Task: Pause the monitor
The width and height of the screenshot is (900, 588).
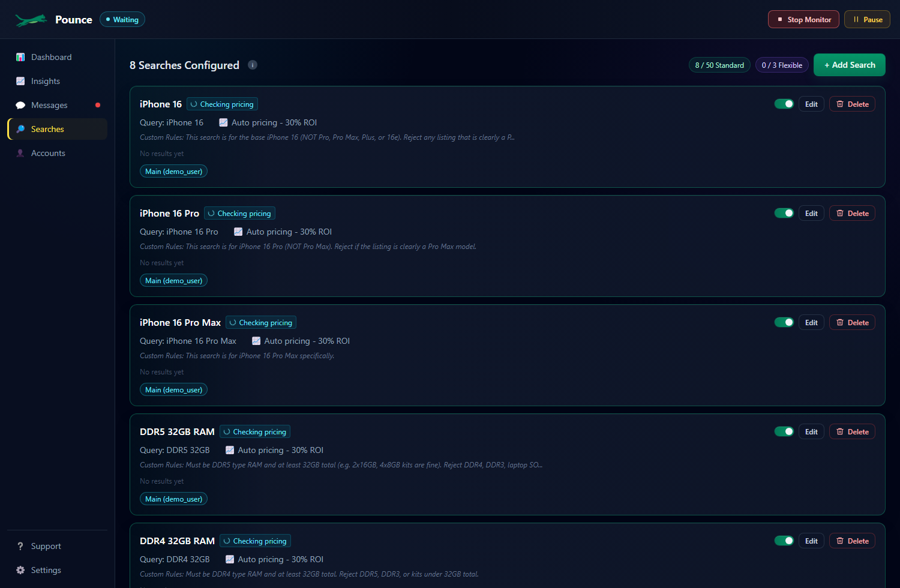Action: coord(867,20)
